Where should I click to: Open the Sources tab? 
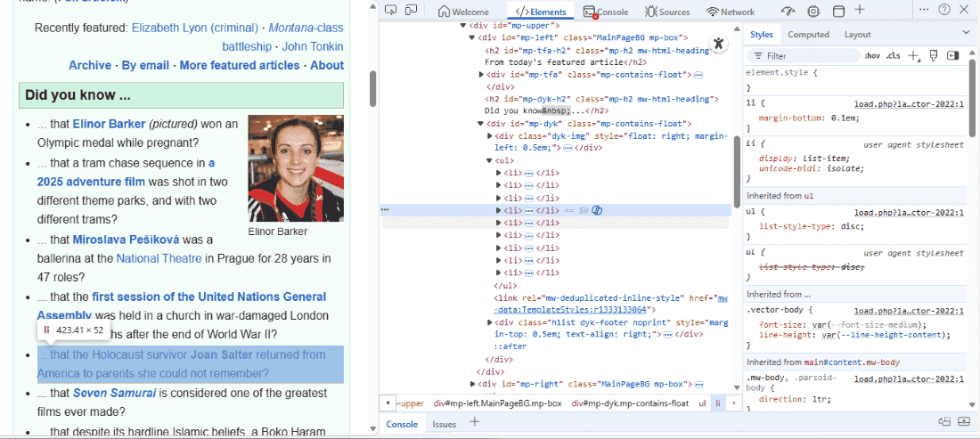667,12
